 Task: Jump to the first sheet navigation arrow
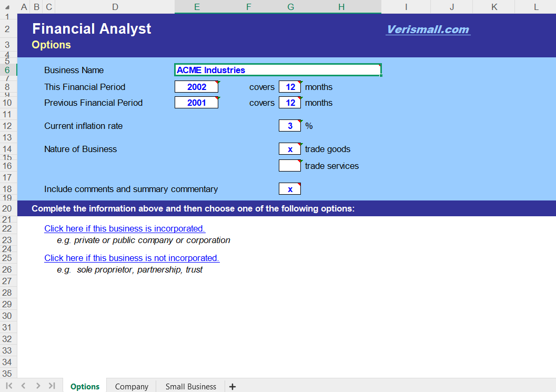coord(9,386)
